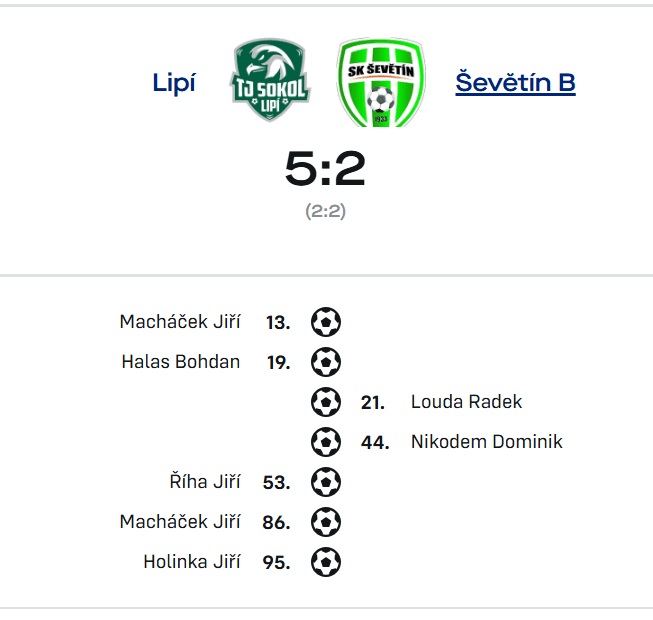Select scorer Louda Radek
Screen dimensions: 653x620
click(466, 402)
